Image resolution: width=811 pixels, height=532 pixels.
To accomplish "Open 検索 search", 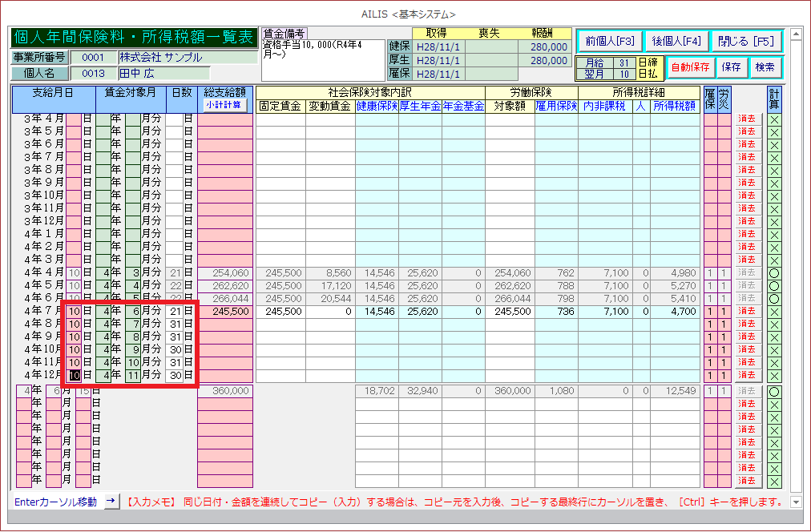I will click(765, 67).
